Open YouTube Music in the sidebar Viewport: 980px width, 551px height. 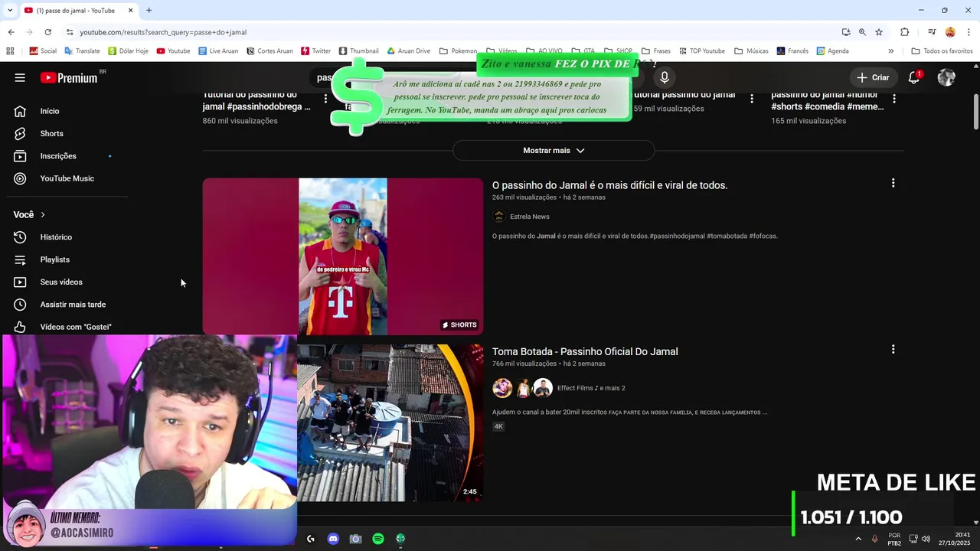tap(67, 178)
